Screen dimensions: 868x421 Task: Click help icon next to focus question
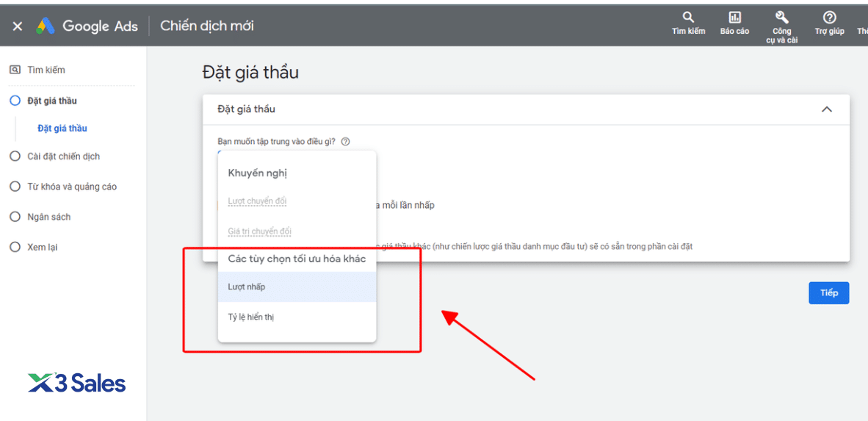click(345, 141)
